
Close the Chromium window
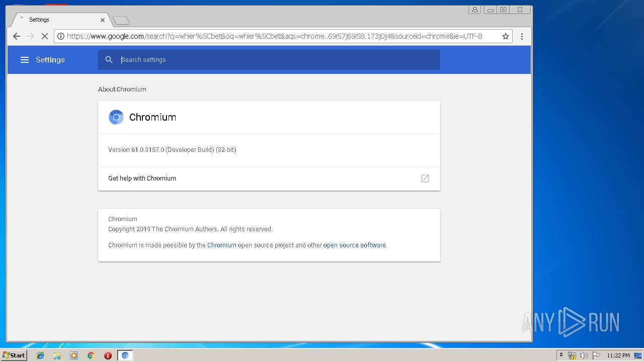pos(520,10)
